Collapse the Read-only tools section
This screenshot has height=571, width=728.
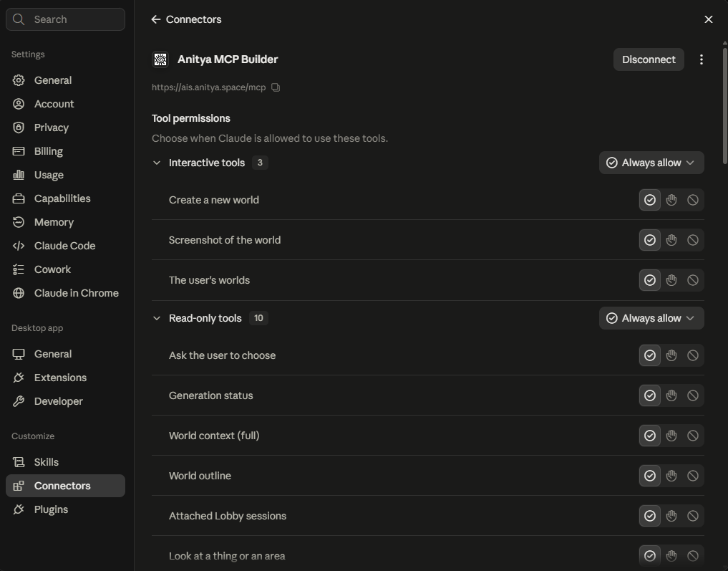(157, 318)
